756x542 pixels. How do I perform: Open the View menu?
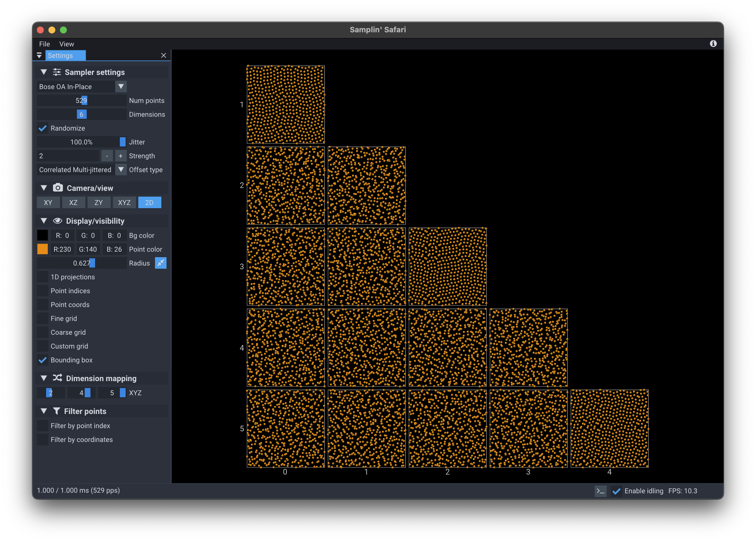click(66, 44)
